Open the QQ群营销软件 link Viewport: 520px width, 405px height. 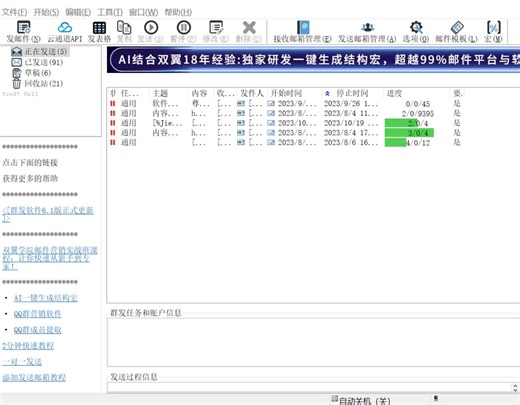point(38,314)
